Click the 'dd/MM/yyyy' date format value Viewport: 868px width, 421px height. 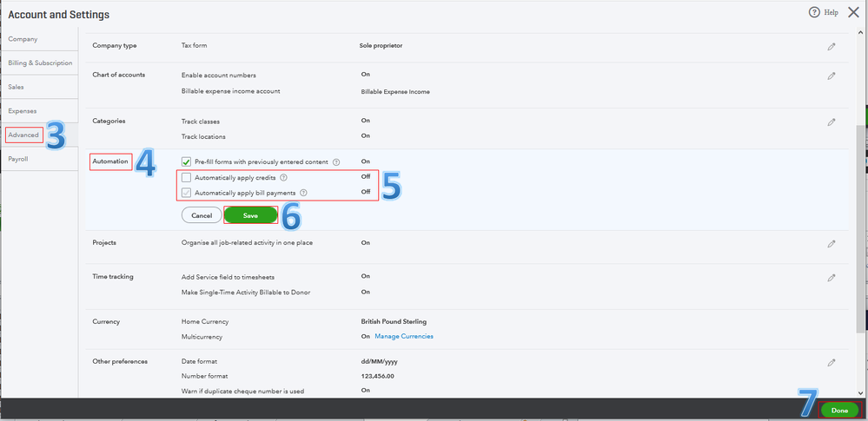coord(379,361)
